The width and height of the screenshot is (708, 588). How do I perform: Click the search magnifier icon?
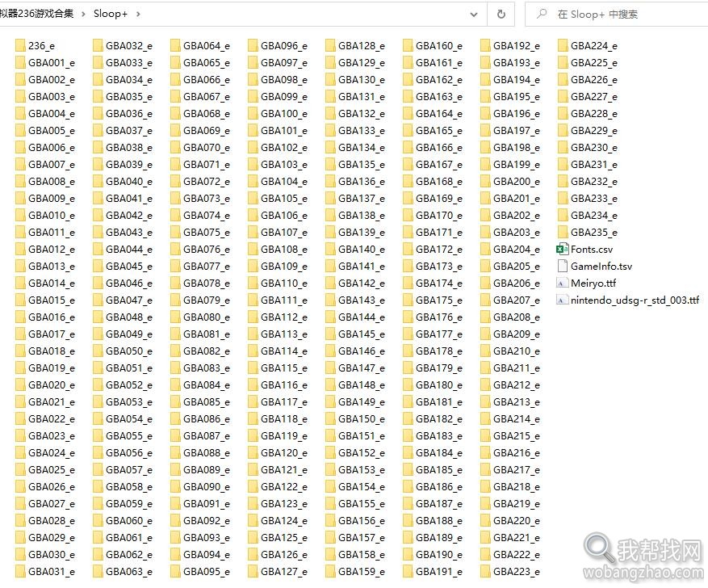point(542,14)
